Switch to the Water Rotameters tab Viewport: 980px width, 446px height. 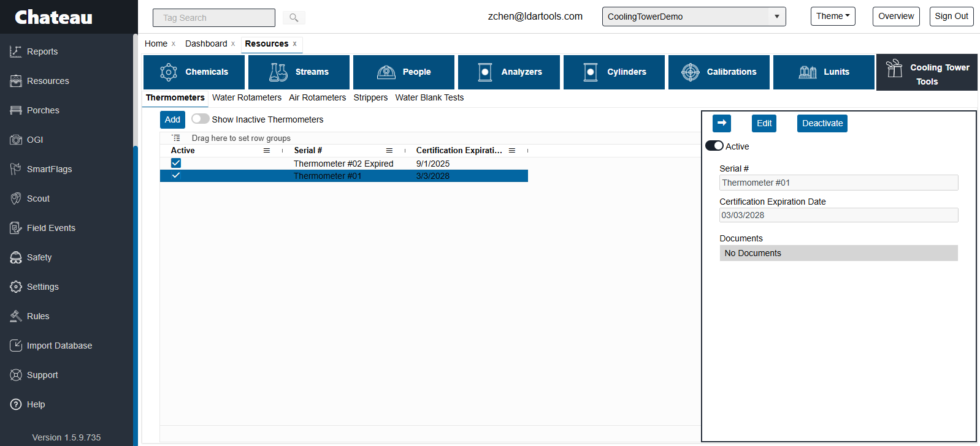coord(247,97)
